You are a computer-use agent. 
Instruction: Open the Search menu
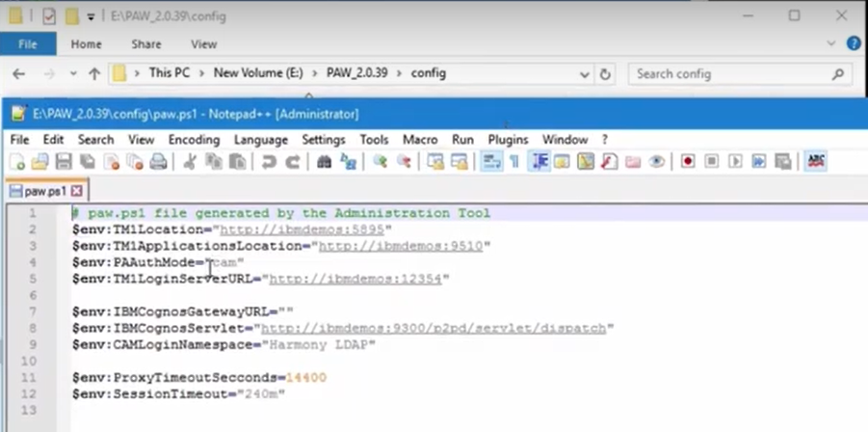(x=95, y=140)
